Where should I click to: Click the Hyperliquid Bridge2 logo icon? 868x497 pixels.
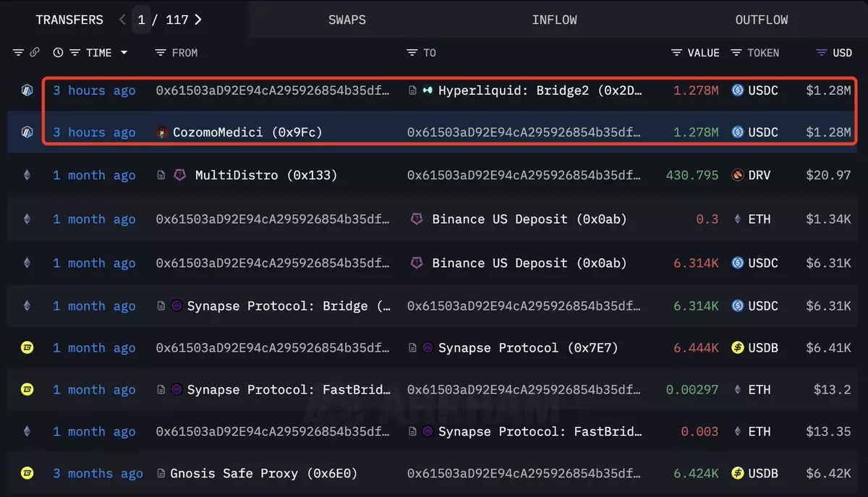click(x=427, y=90)
